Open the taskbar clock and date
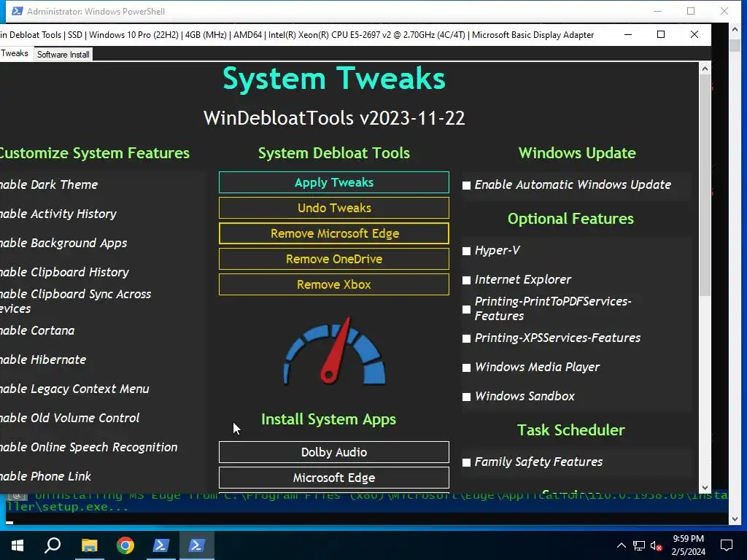This screenshot has width=747, height=560. tap(689, 545)
